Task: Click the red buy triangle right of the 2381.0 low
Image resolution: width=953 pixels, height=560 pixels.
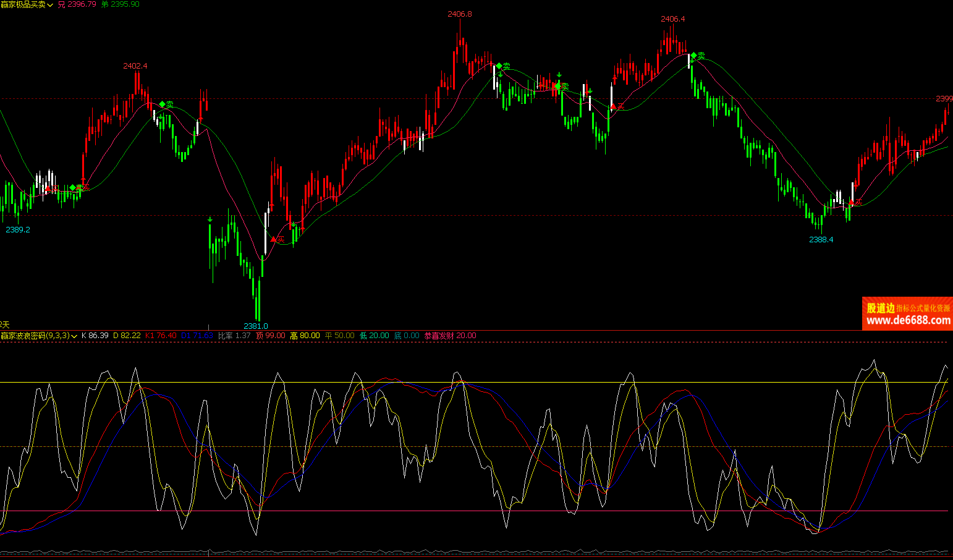Action: [x=274, y=239]
